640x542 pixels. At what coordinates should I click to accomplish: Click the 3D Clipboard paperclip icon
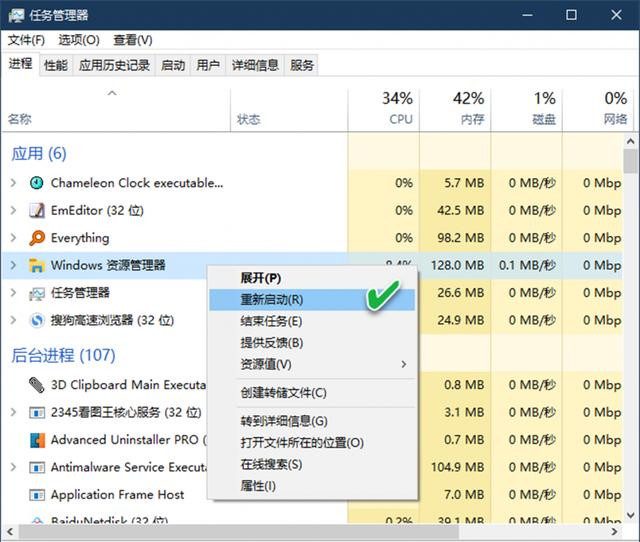click(x=37, y=384)
